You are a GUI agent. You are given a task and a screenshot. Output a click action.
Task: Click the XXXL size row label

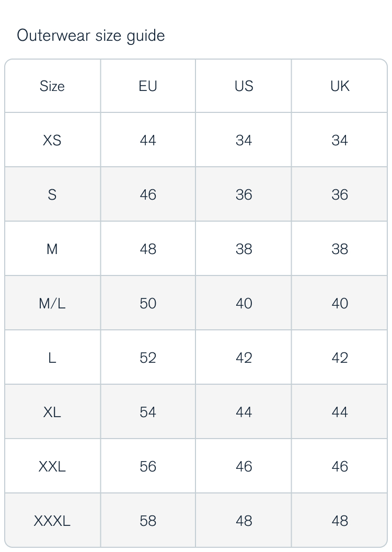52,521
